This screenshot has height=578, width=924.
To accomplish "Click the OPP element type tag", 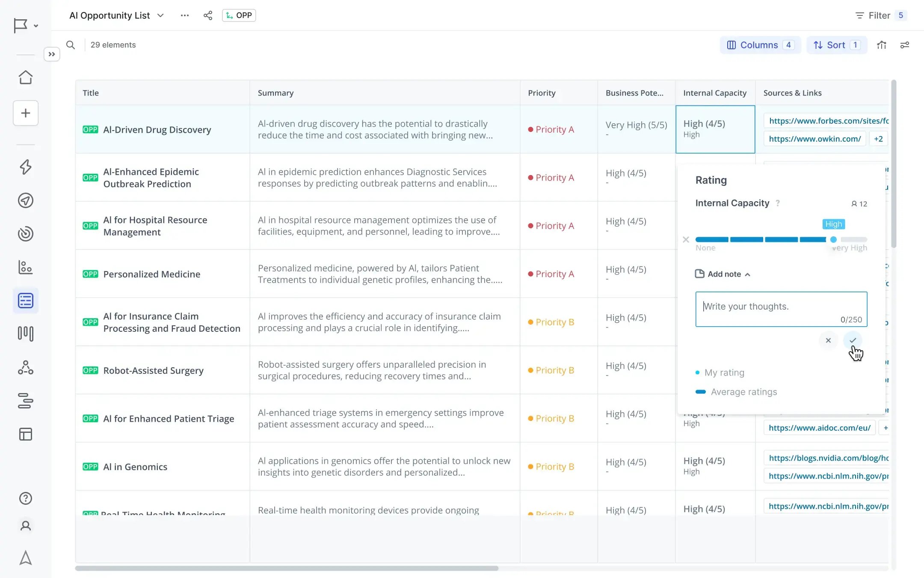I will pyautogui.click(x=239, y=15).
